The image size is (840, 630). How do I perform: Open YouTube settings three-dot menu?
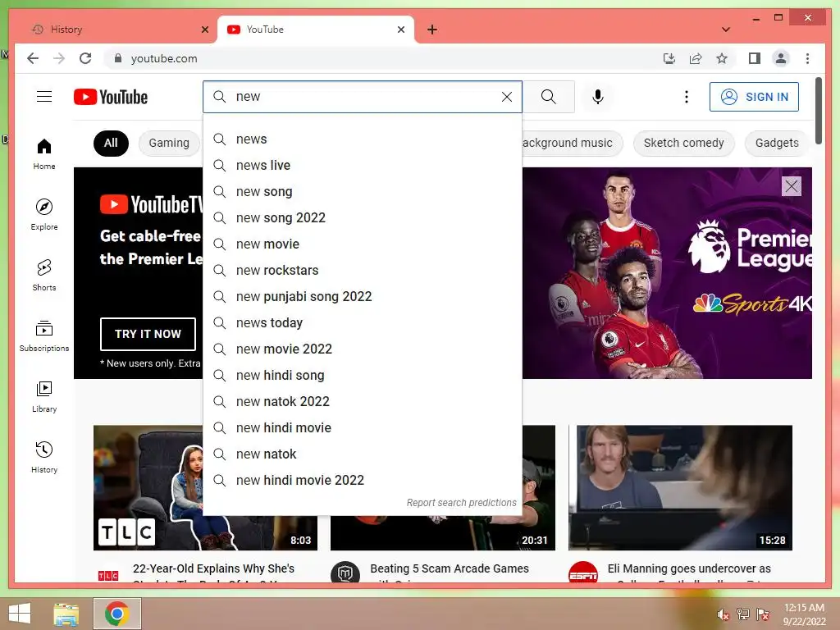687,97
